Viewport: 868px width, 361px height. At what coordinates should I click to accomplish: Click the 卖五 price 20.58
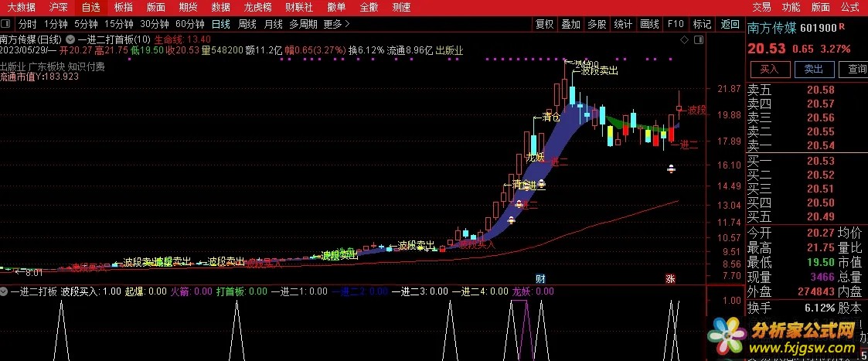click(x=820, y=90)
